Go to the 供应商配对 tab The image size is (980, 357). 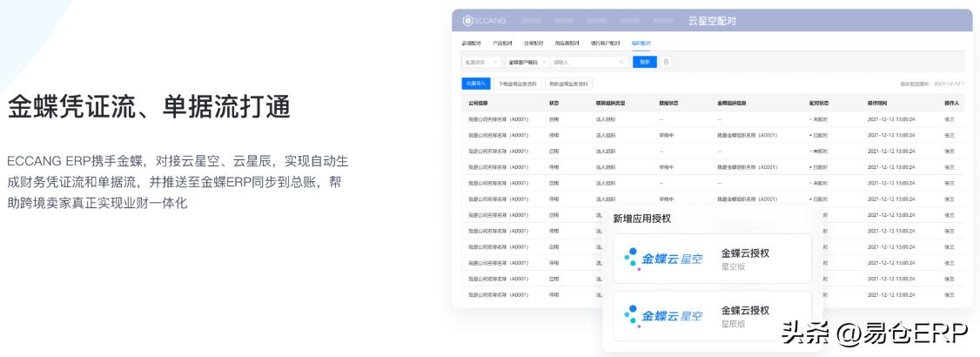(567, 44)
